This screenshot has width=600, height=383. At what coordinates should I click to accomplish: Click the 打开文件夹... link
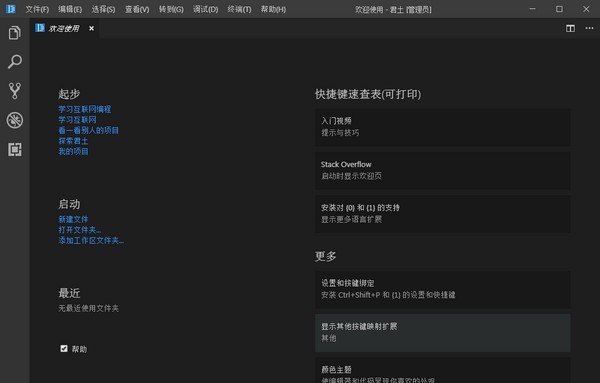[80, 230]
